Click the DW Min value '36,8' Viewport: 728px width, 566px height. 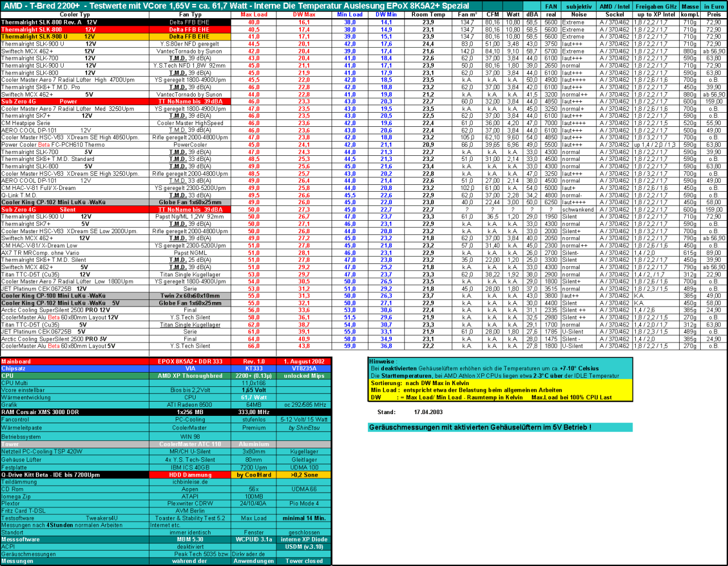click(x=387, y=346)
